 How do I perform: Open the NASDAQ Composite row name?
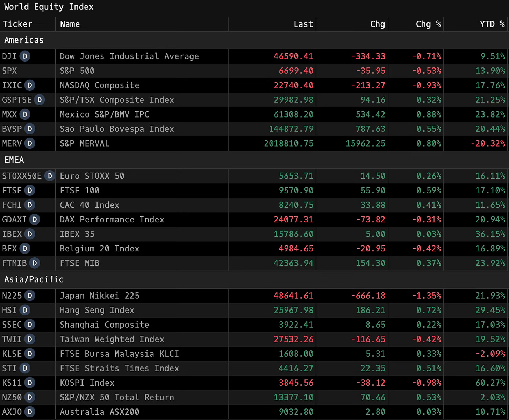100,85
